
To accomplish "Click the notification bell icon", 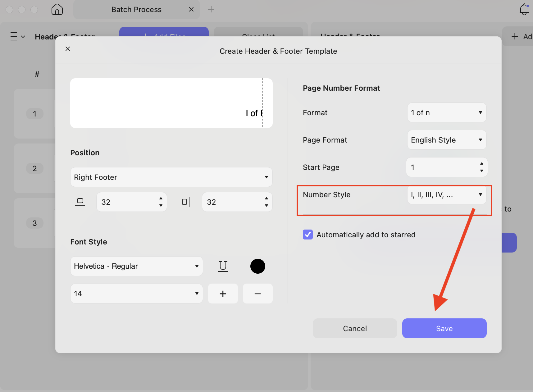I will [x=524, y=9].
